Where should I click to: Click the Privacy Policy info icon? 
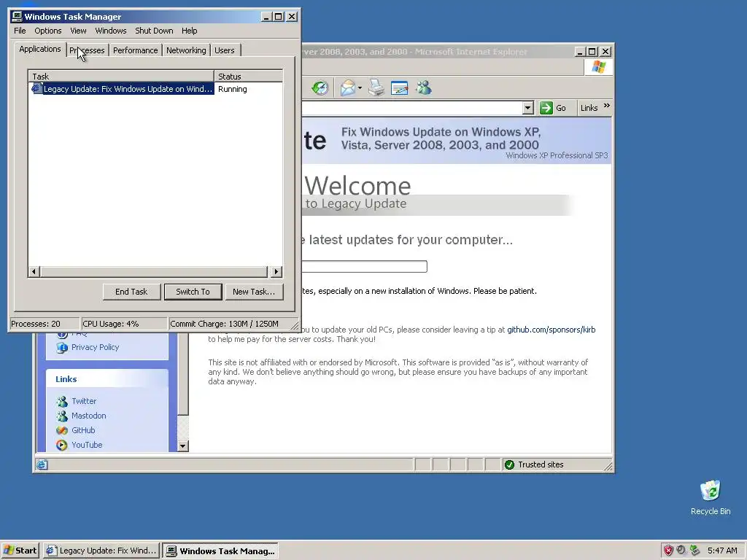point(62,348)
